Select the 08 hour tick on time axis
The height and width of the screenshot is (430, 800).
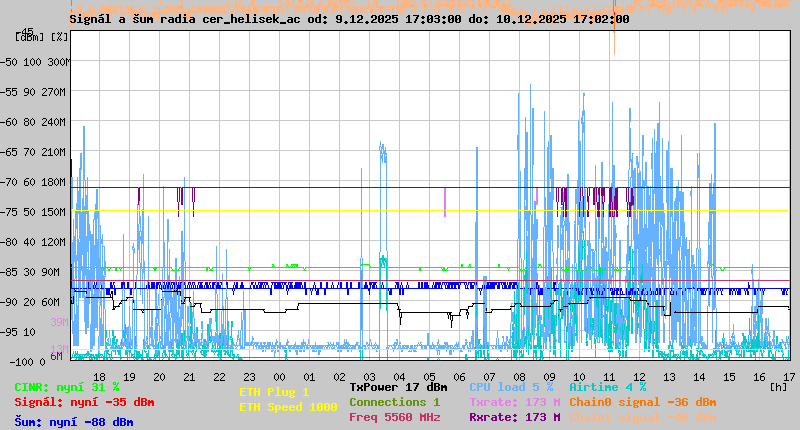(x=520, y=376)
